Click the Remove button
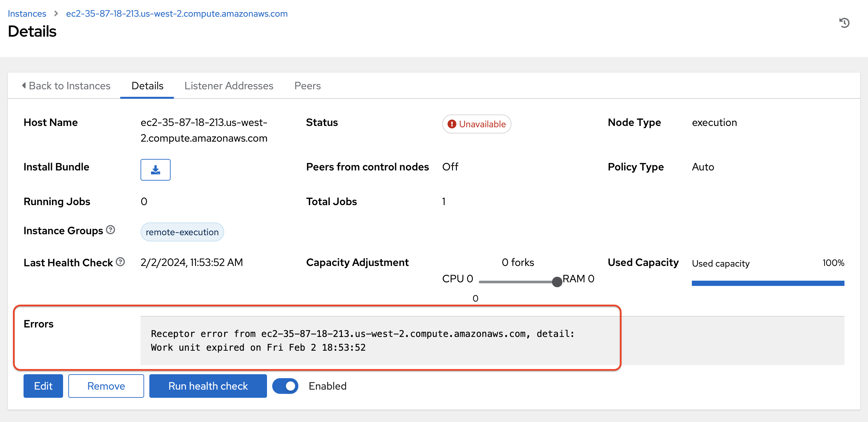The height and width of the screenshot is (422, 868). point(106,386)
